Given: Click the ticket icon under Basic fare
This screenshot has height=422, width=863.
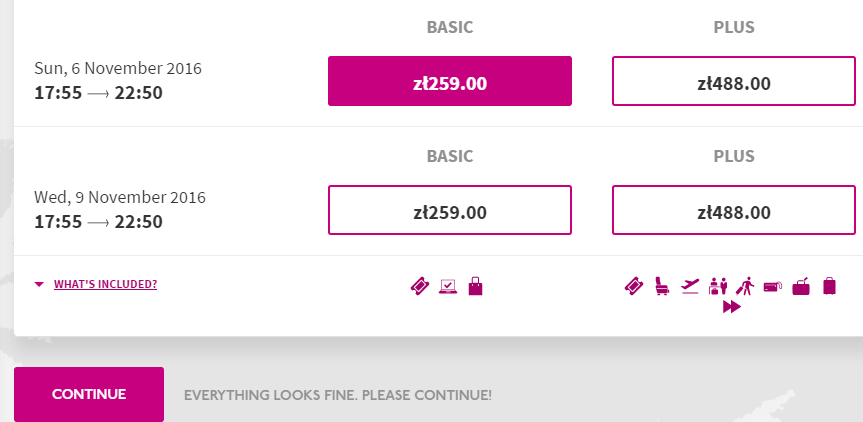Looking at the screenshot, I should click(x=420, y=286).
